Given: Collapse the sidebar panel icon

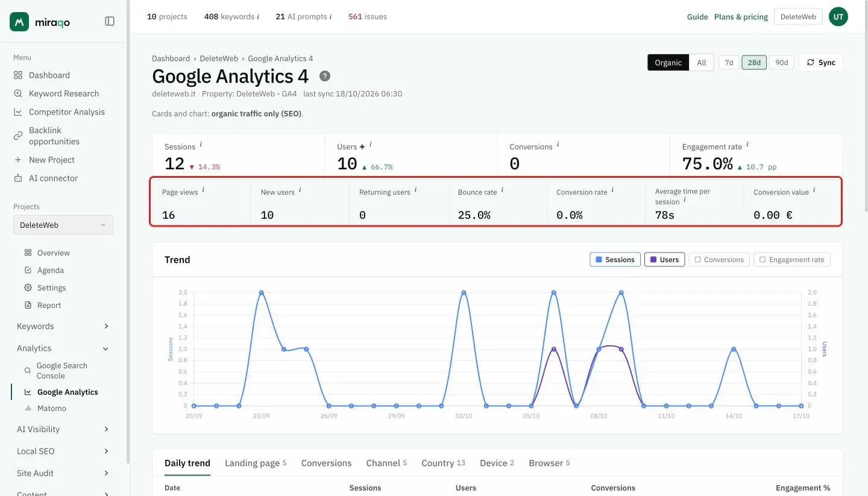Looking at the screenshot, I should [x=110, y=21].
